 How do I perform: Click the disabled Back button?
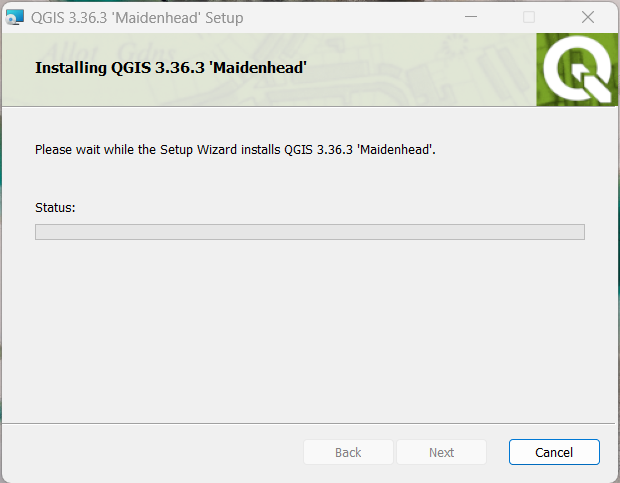point(348,452)
